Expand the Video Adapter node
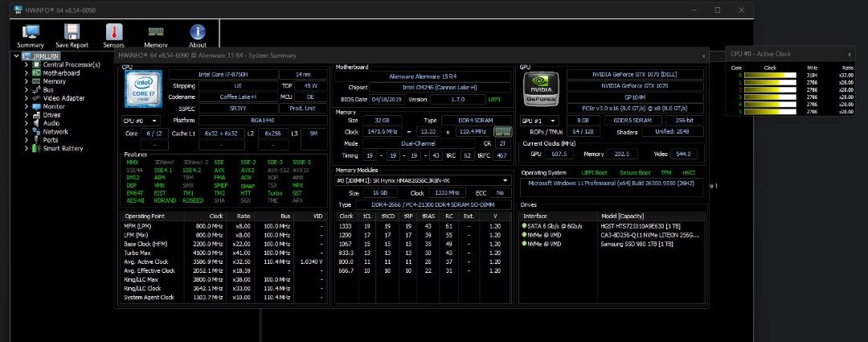Viewport: 868px width, 342px height. (26, 98)
